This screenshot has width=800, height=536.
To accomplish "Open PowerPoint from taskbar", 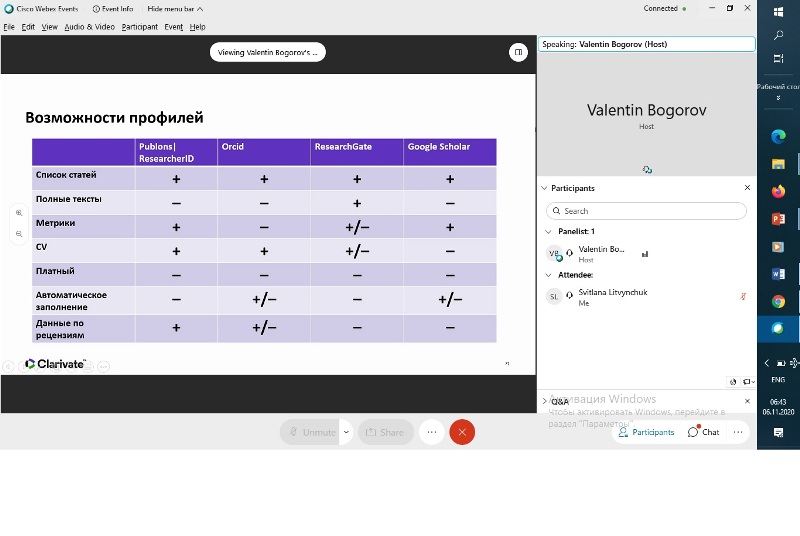I will 778,219.
